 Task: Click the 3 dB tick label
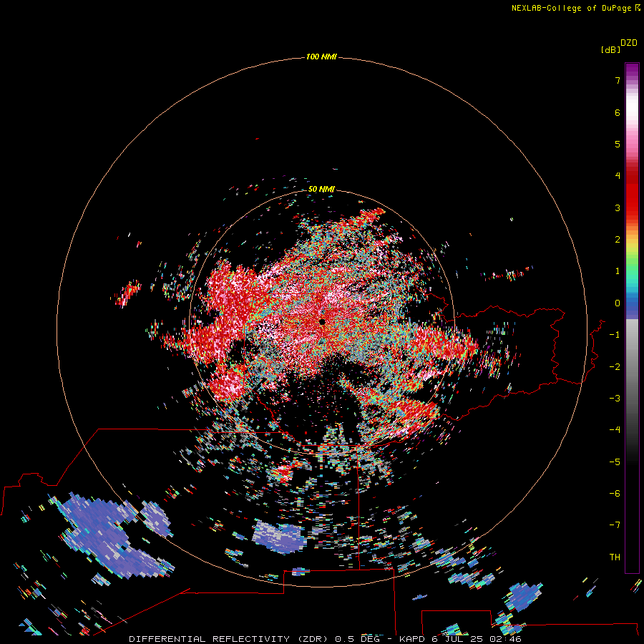pyautogui.click(x=618, y=208)
